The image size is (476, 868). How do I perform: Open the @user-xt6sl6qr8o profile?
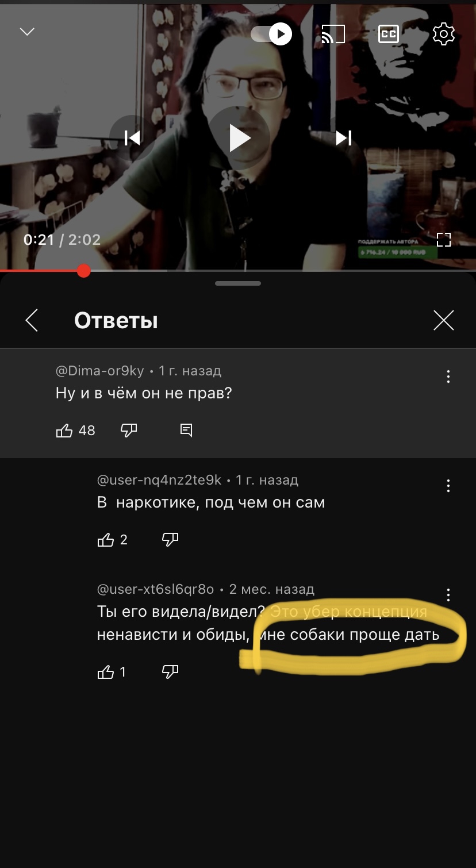click(155, 589)
